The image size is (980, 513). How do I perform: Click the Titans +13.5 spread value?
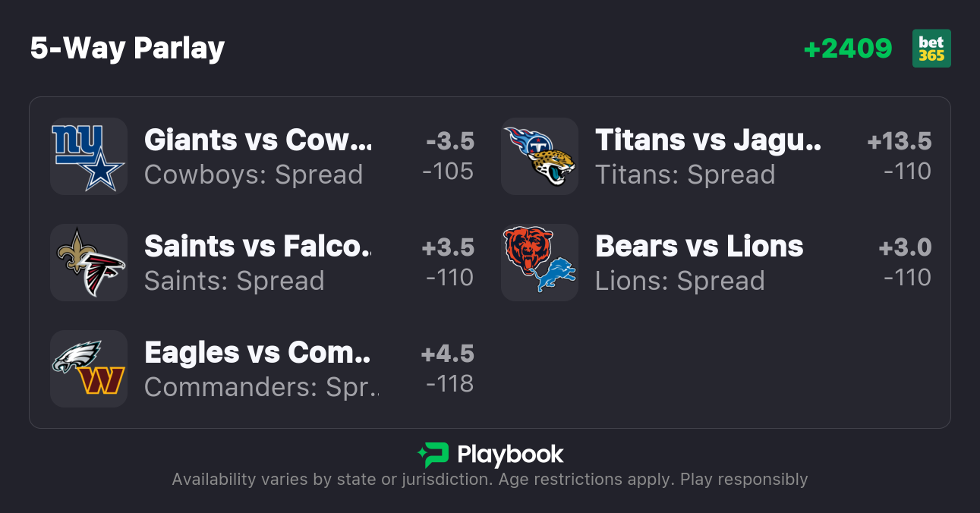(900, 141)
